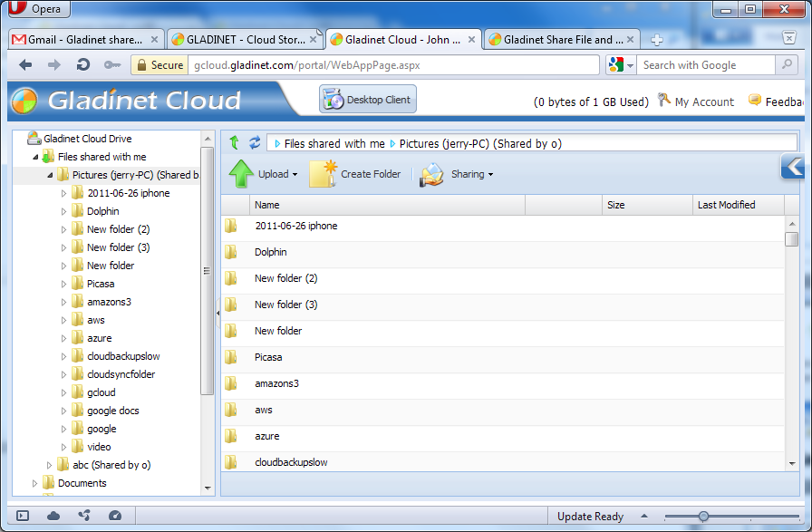Screen dimensions: 812x532
Task: Open the 2011-06-26 iphone folder in file list
Action: (295, 226)
